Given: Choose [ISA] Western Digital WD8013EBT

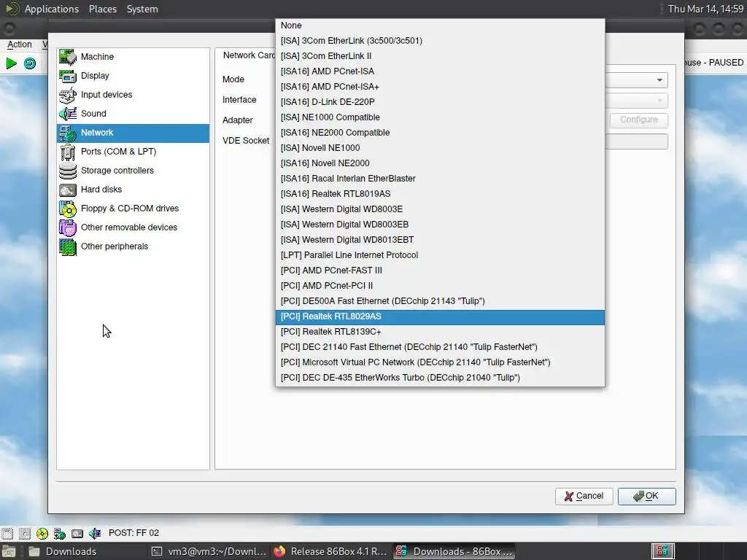Looking at the screenshot, I should click(x=440, y=239).
